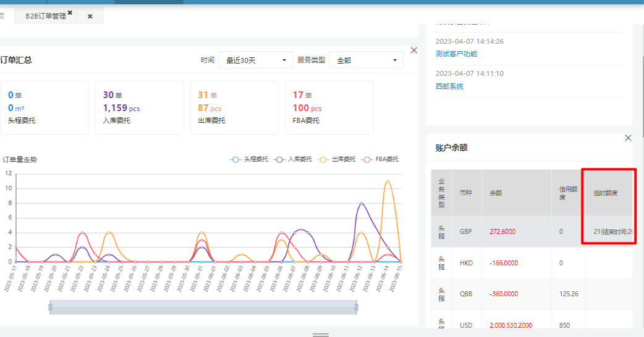
Task: Click the 2023-06-12 peak on 入库委托 line
Action: [x=361, y=203]
